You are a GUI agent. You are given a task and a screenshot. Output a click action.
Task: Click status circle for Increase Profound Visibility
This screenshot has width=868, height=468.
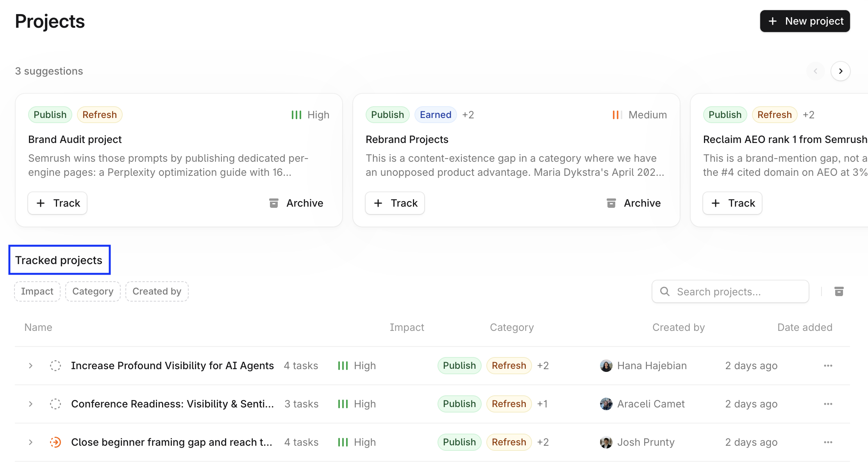[55, 366]
